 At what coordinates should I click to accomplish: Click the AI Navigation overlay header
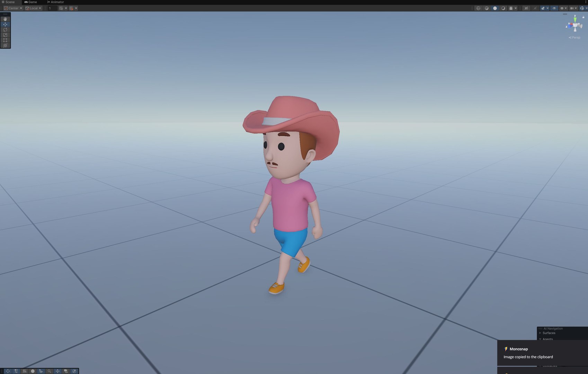tap(553, 329)
